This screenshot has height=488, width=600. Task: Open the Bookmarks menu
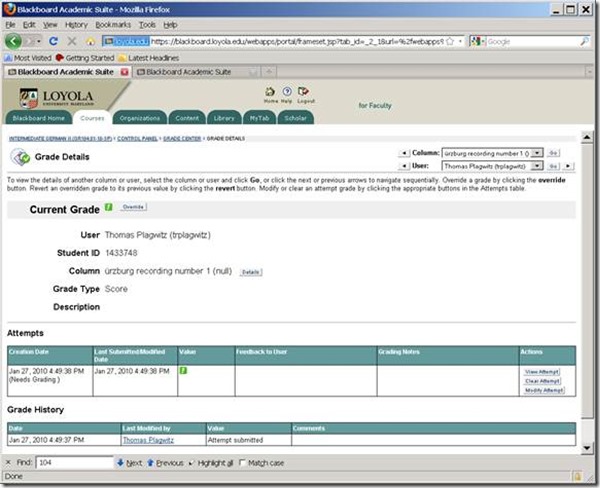[x=113, y=24]
